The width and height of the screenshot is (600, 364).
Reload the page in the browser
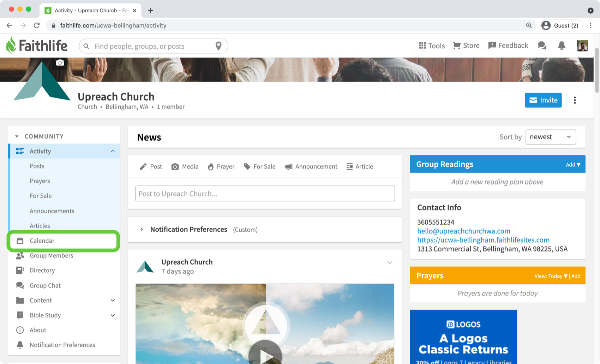pos(37,25)
